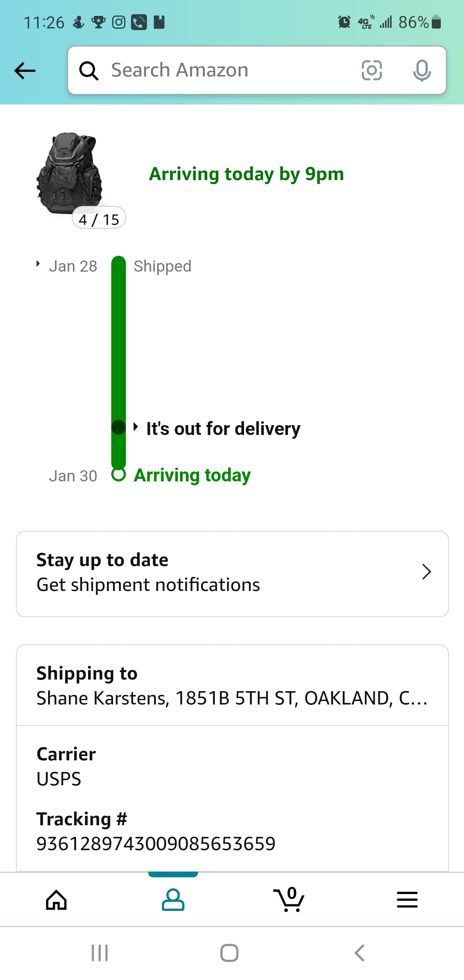Viewport: 464px width, 980px height.
Task: Tap the microphone voice search icon
Action: 422,70
